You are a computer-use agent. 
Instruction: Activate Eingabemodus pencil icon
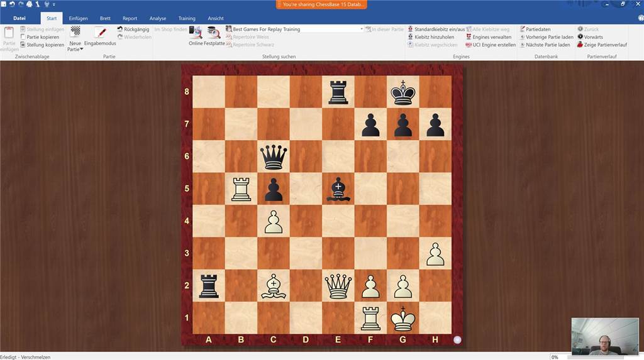click(100, 32)
